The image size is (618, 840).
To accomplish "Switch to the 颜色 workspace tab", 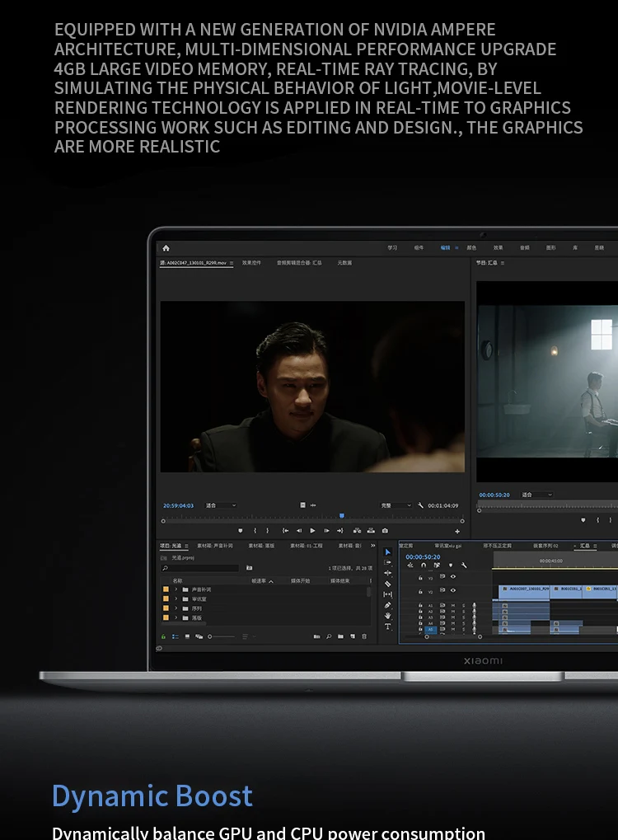I will (471, 247).
